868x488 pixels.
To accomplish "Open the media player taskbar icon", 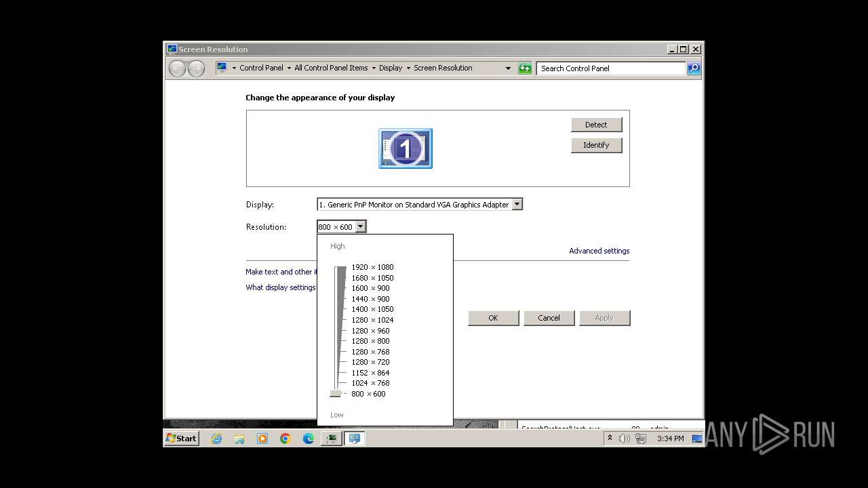I will pyautogui.click(x=262, y=439).
